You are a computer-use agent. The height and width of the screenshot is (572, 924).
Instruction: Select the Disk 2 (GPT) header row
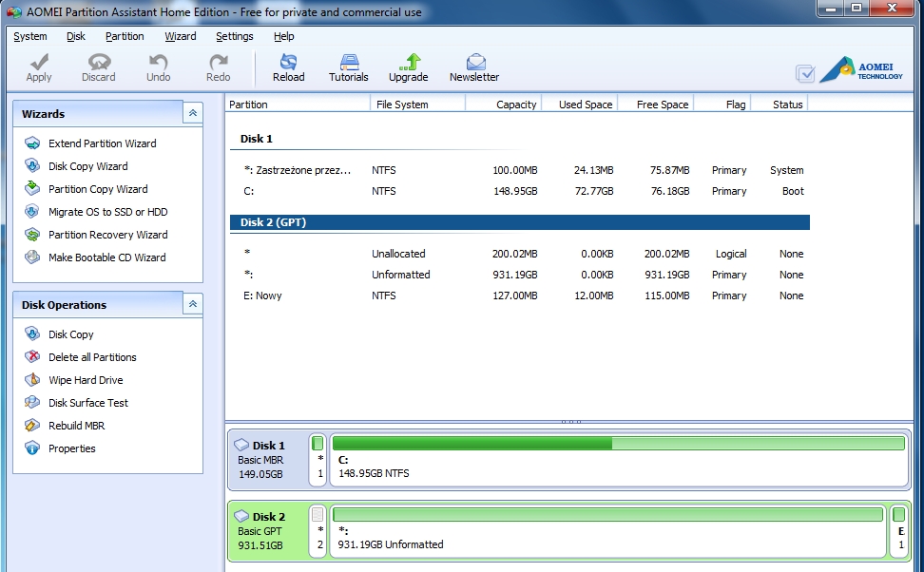click(x=520, y=222)
